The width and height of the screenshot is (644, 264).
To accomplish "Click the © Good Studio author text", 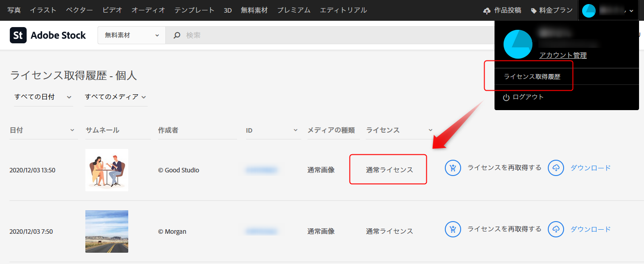I will [178, 170].
